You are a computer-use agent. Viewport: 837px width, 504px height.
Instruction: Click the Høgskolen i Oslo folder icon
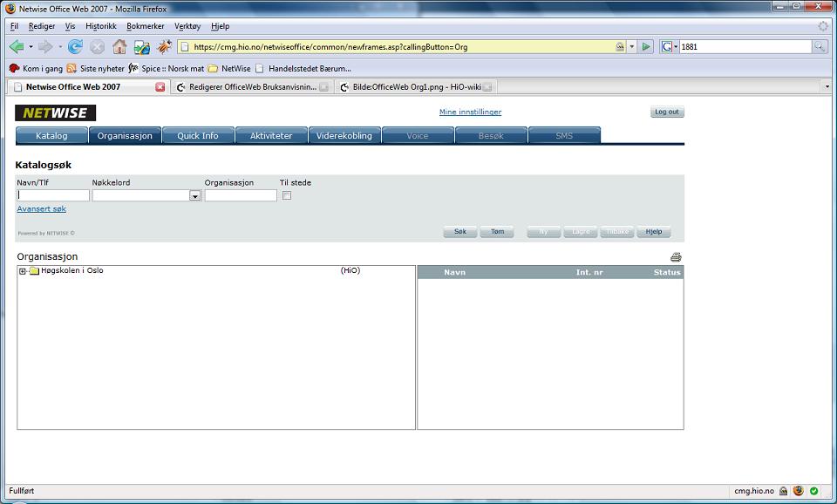click(x=35, y=270)
